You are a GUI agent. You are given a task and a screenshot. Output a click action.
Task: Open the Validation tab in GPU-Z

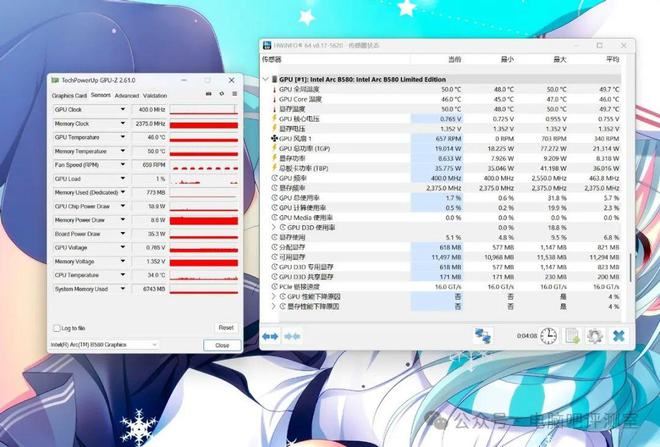tap(155, 96)
